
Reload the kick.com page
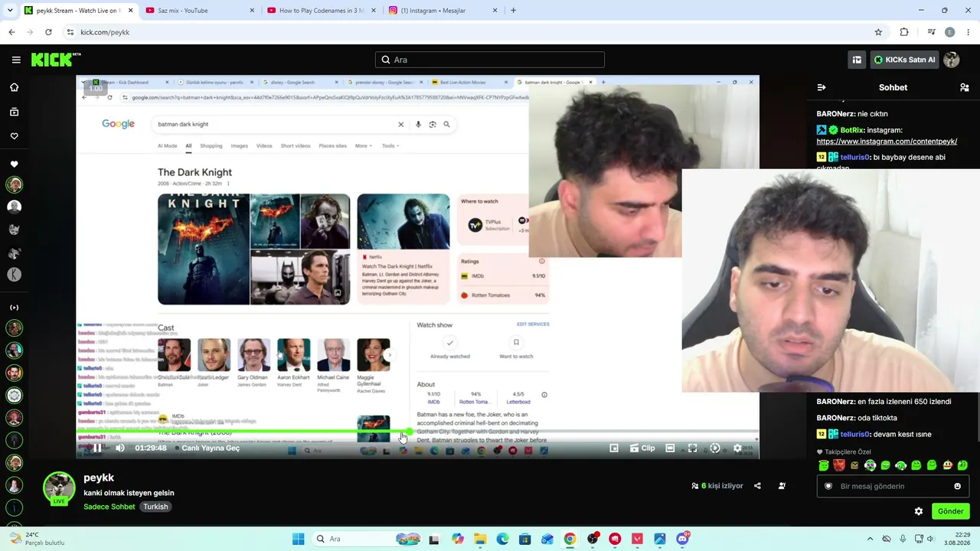pyautogui.click(x=48, y=32)
